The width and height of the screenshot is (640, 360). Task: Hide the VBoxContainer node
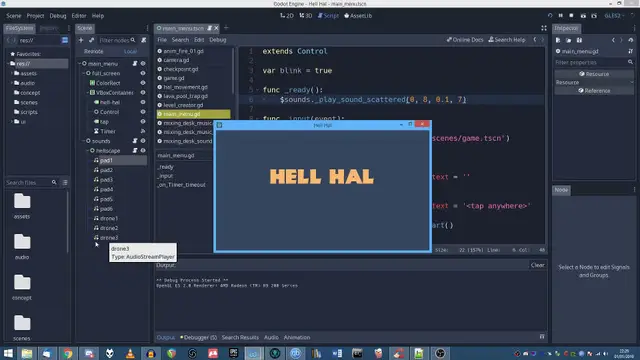click(143, 93)
